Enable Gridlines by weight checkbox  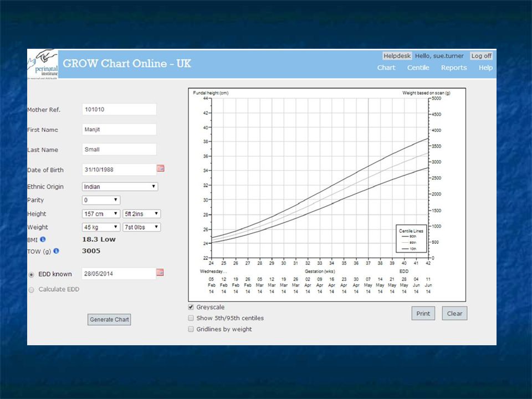[191, 329]
